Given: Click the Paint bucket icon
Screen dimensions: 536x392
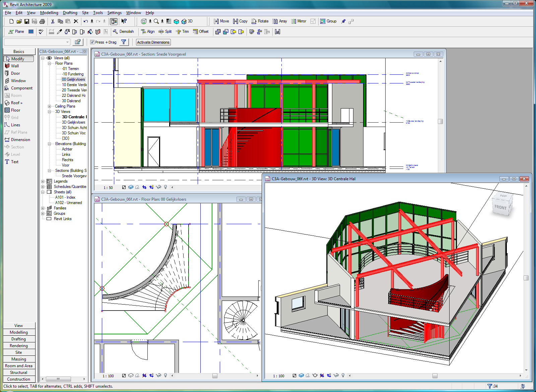Looking at the screenshot, I should (x=90, y=31).
